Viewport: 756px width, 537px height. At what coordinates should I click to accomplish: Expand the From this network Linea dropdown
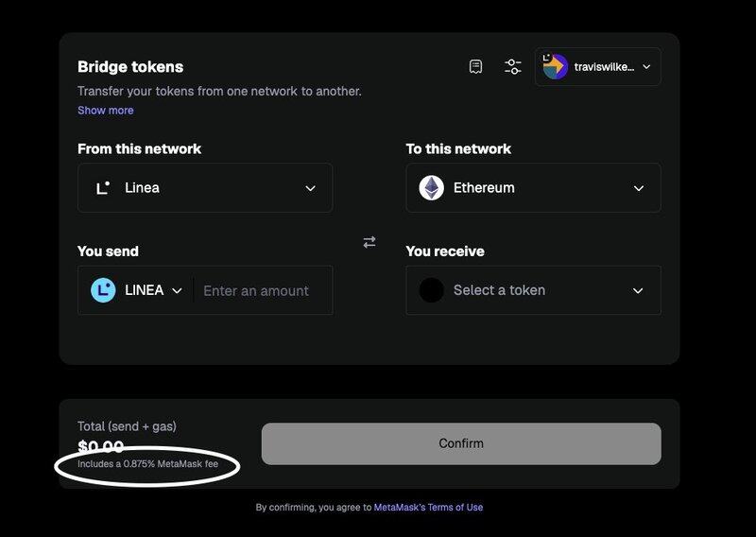205,188
